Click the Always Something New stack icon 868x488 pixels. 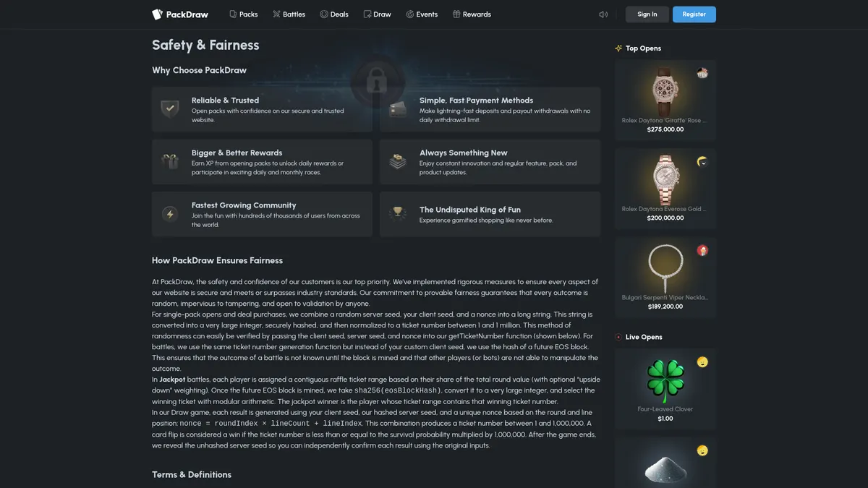[398, 162]
